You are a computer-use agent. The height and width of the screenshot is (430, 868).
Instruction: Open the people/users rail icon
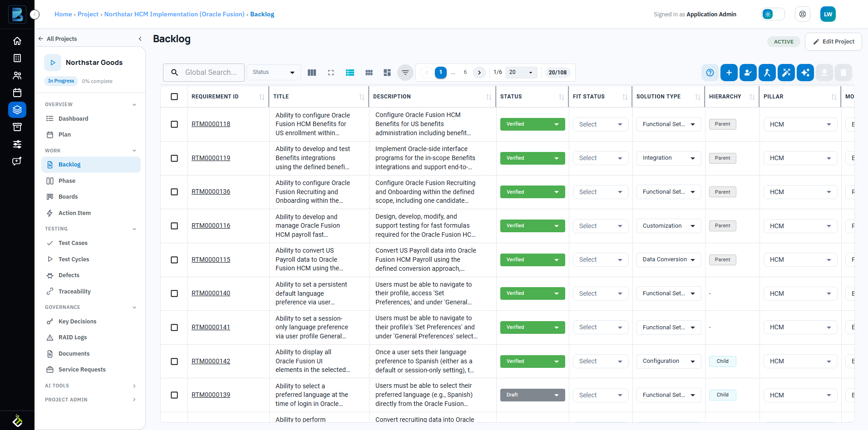17,75
